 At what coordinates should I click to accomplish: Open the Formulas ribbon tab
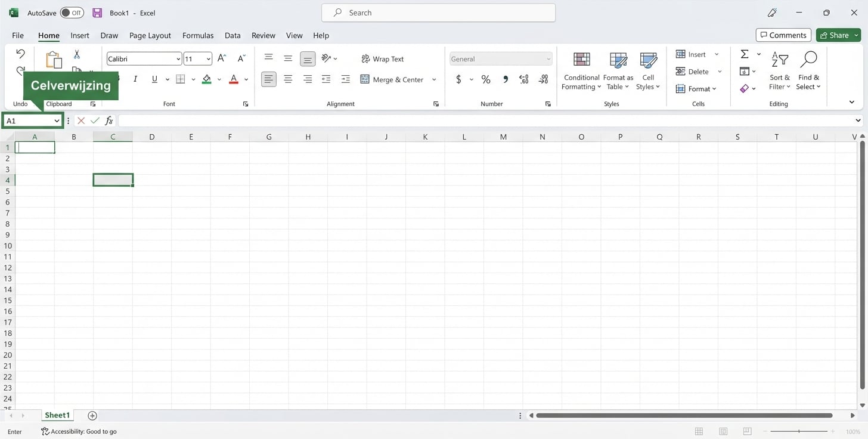(x=198, y=35)
